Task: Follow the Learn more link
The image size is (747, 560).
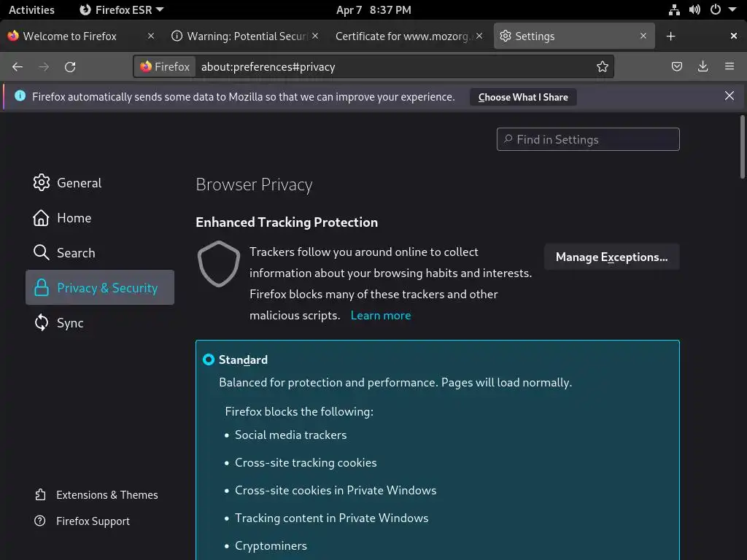Action: click(x=381, y=315)
